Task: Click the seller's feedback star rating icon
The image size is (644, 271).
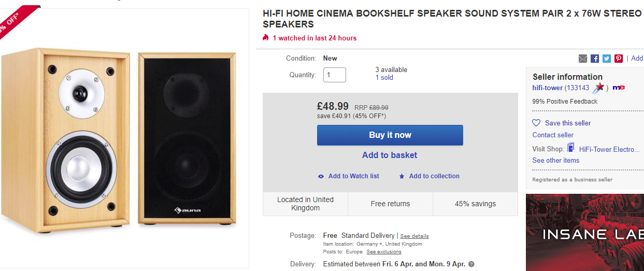Action: [x=598, y=88]
